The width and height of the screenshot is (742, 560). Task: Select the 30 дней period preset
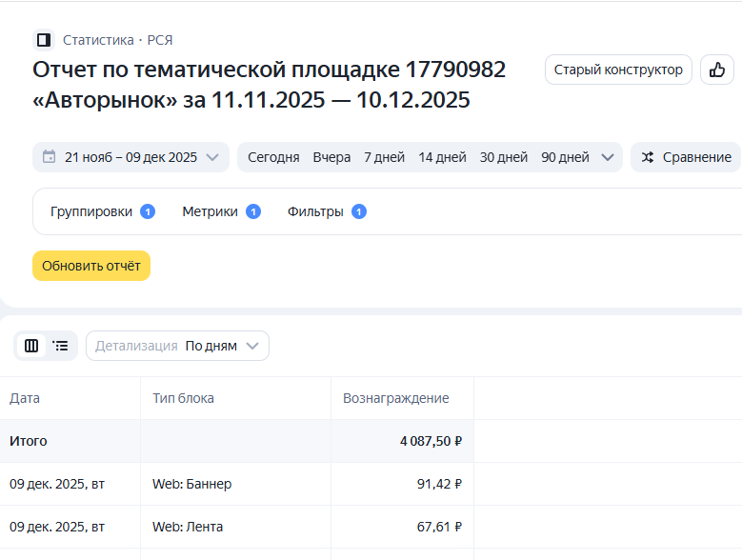click(x=504, y=157)
